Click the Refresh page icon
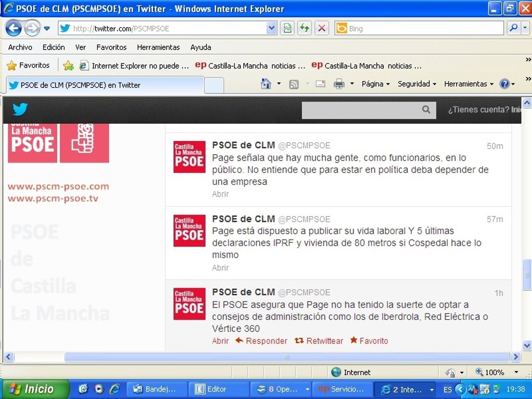 [304, 29]
